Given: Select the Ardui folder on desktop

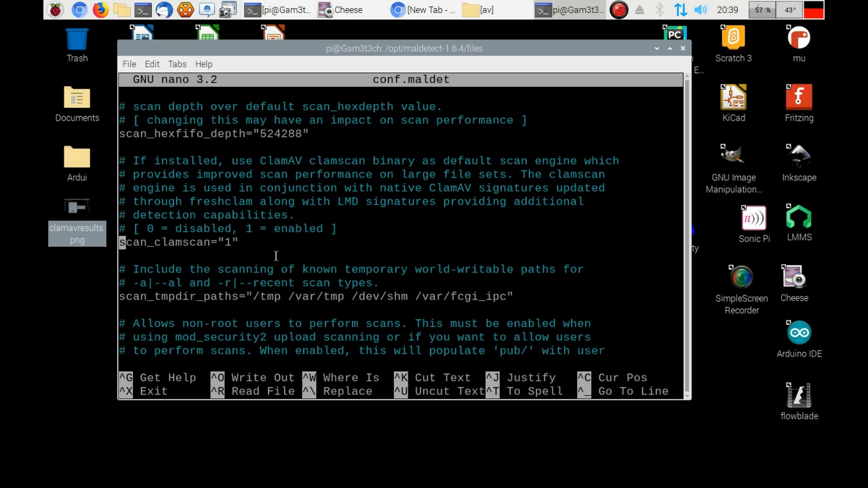Looking at the screenshot, I should [x=77, y=164].
